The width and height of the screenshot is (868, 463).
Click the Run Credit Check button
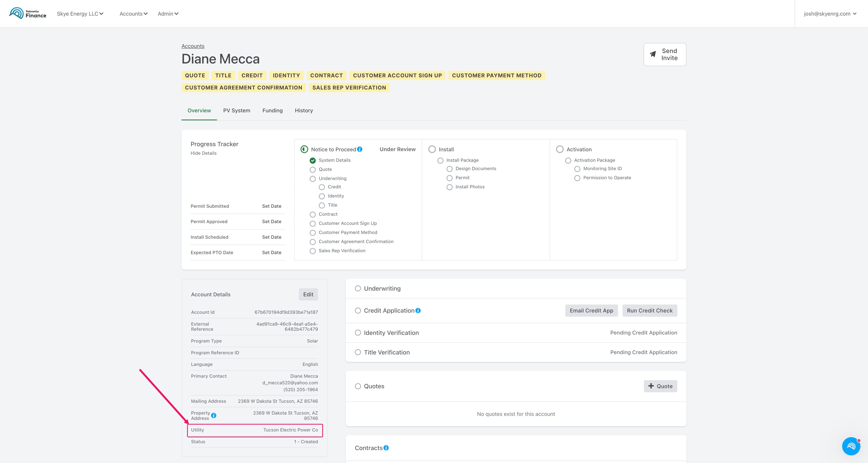pyautogui.click(x=650, y=311)
